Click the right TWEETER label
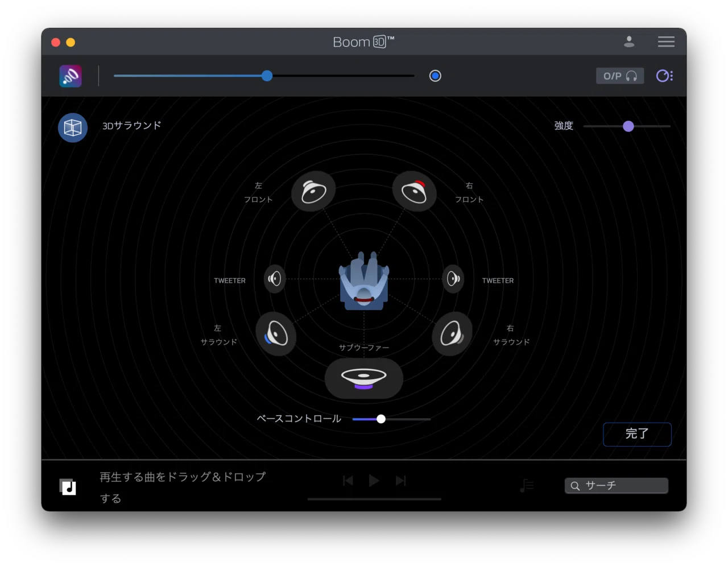This screenshot has width=728, height=566. pyautogui.click(x=498, y=281)
